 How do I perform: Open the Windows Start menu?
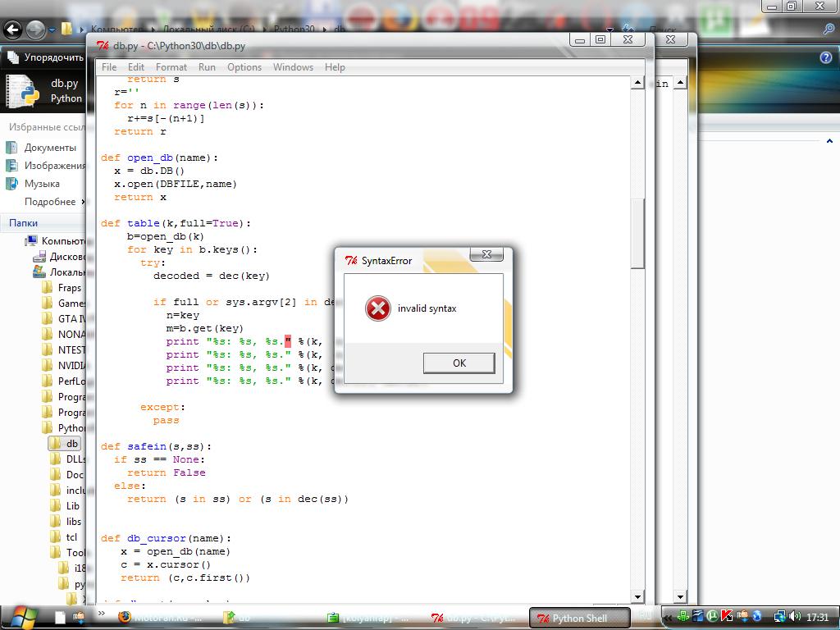click(22, 617)
